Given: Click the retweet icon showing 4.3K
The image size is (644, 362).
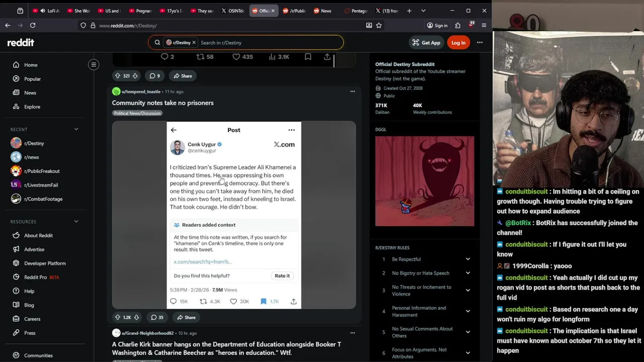Looking at the screenshot, I should click(203, 302).
